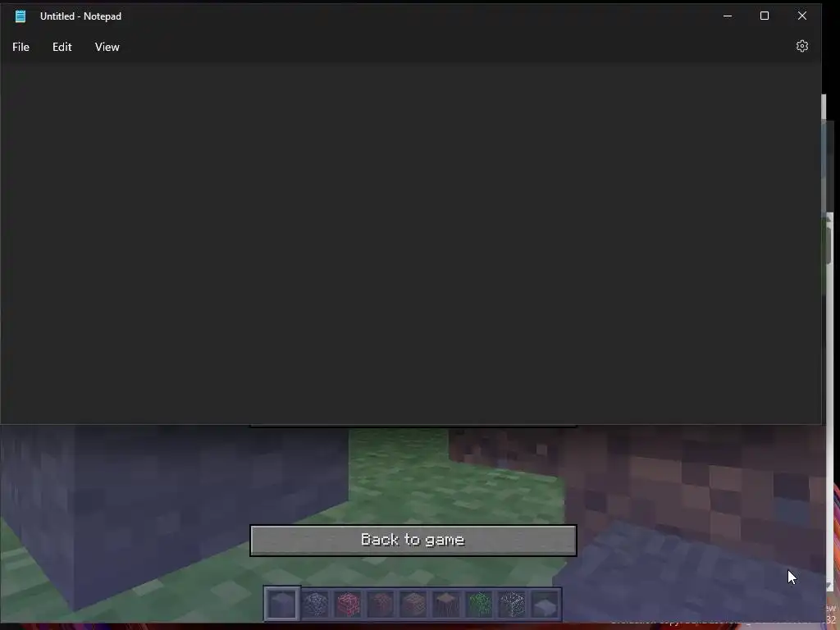Select the red brick block in hotbar
Screen dimensions: 840x630
[x=348, y=604]
